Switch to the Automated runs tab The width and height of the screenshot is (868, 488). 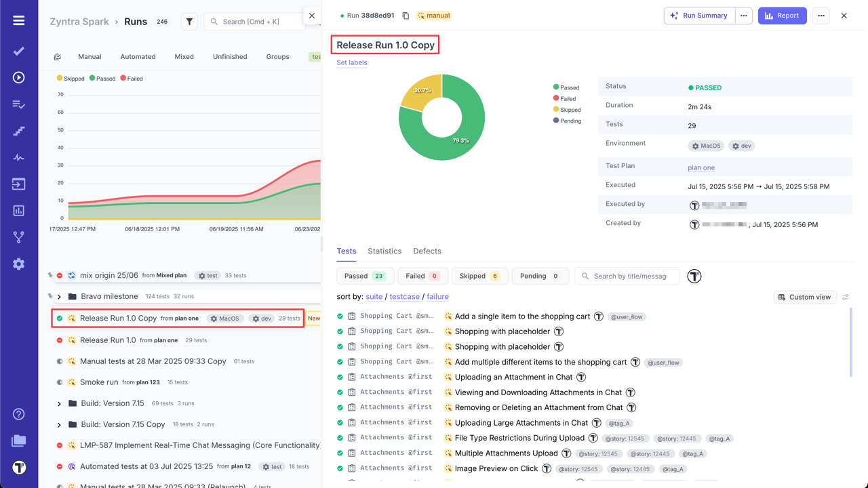[x=138, y=56]
